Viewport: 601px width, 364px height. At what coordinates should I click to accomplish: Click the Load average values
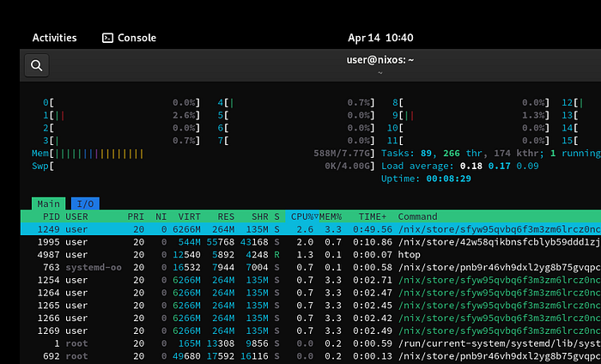pos(500,166)
